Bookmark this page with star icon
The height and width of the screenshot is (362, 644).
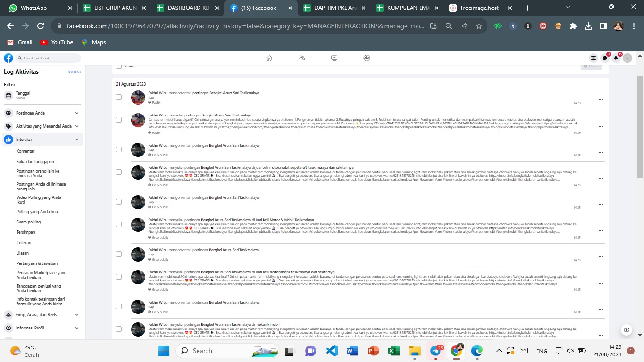click(479, 26)
